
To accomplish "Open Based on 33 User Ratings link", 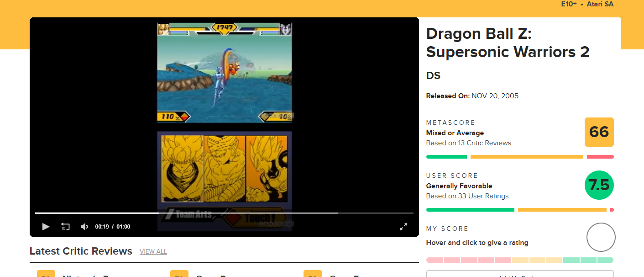I will tap(467, 196).
